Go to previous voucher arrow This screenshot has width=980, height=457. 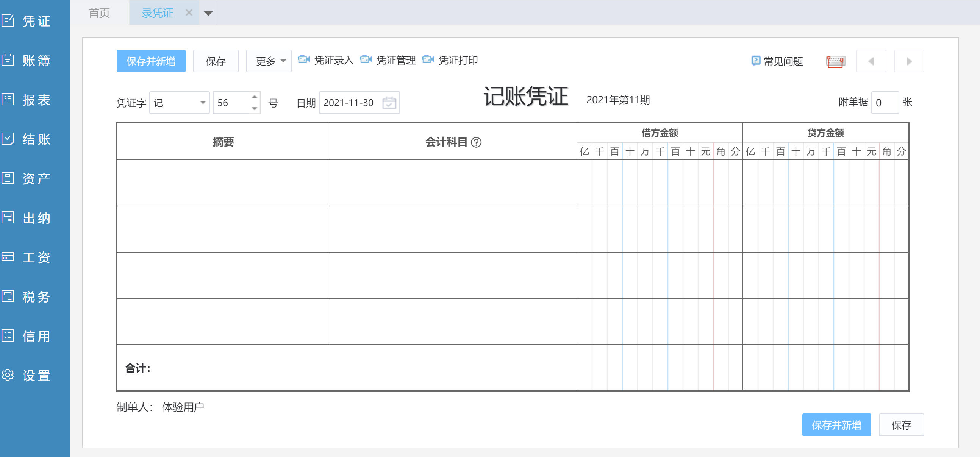click(x=871, y=61)
